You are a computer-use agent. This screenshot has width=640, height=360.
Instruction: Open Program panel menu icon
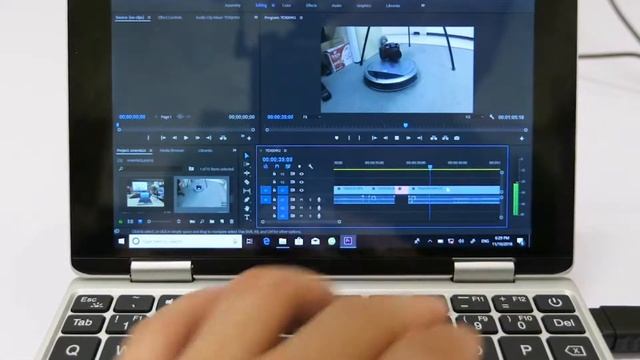301,18
